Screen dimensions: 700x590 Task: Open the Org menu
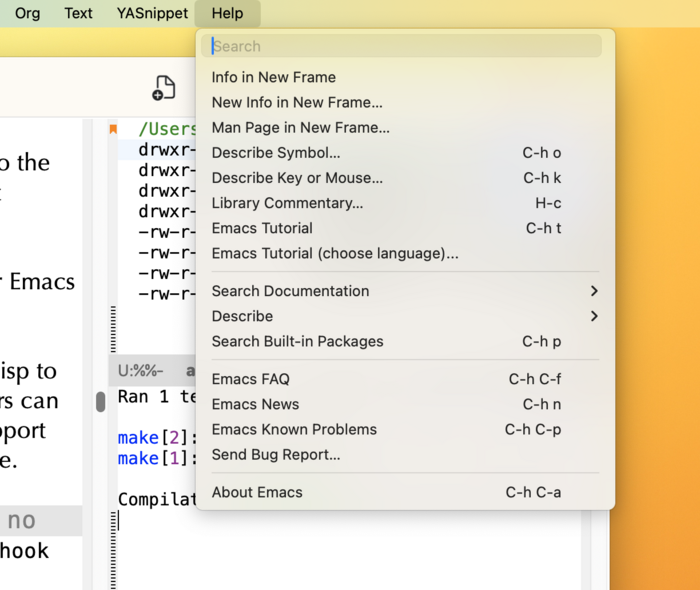(x=27, y=13)
